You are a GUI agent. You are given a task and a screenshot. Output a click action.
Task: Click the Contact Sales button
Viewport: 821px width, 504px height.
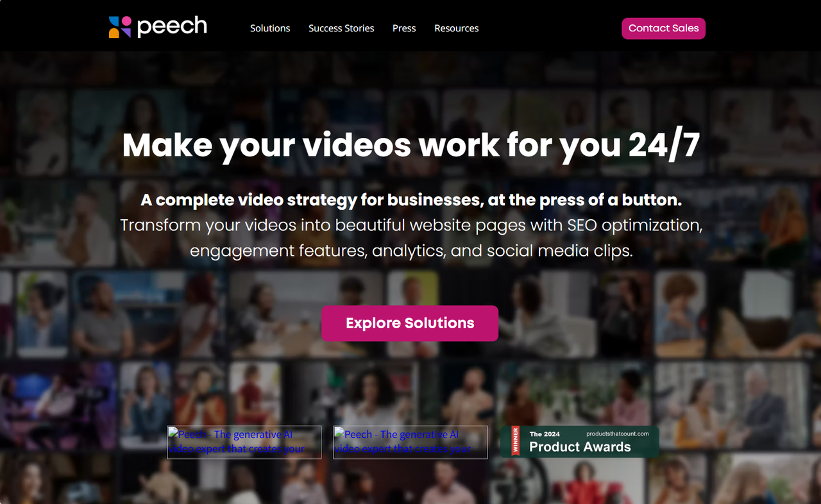coord(663,28)
